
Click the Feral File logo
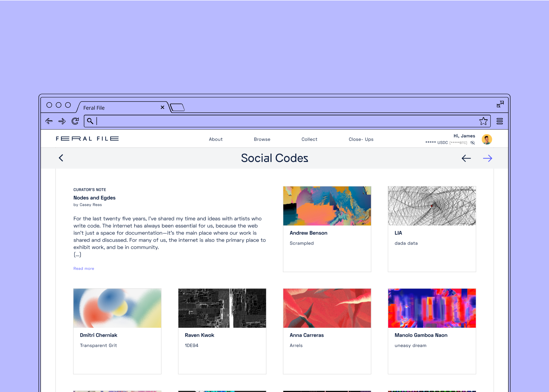pyautogui.click(x=87, y=139)
